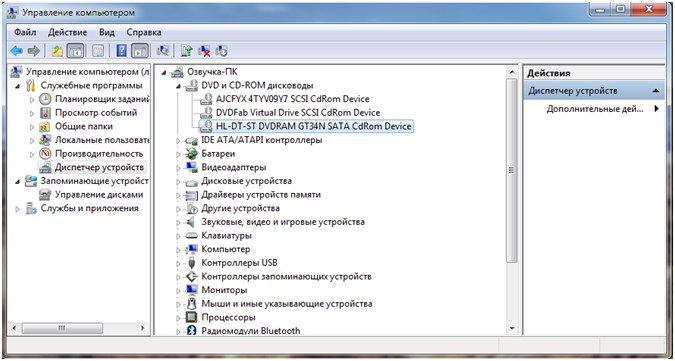675x361 pixels.
Task: Click the device list scroll up arrow
Action: point(512,72)
